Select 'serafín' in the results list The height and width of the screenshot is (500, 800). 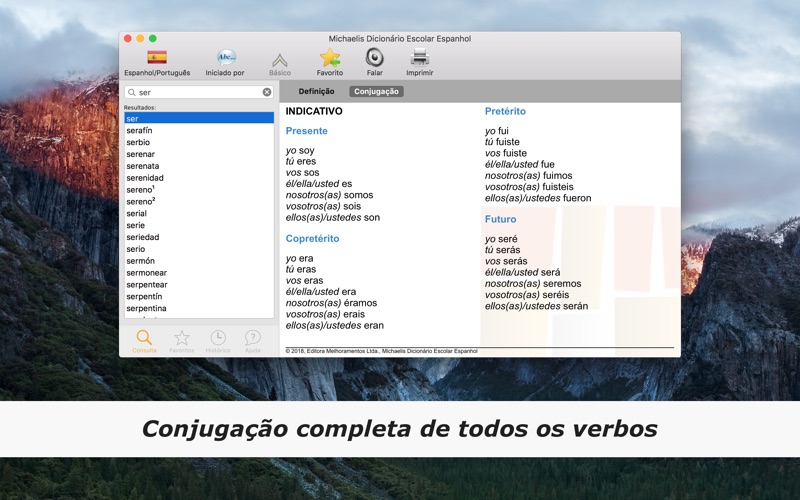click(x=199, y=130)
